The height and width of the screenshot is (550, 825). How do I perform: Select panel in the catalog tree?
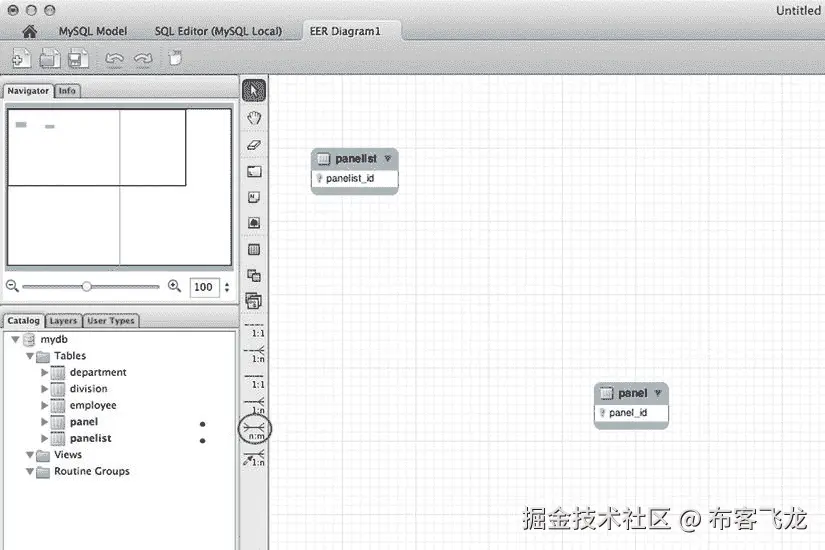[84, 422]
